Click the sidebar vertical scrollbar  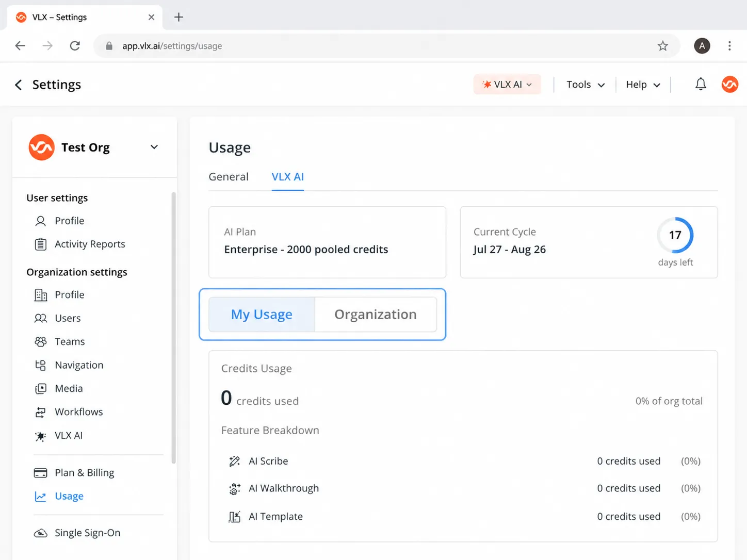coord(174,328)
